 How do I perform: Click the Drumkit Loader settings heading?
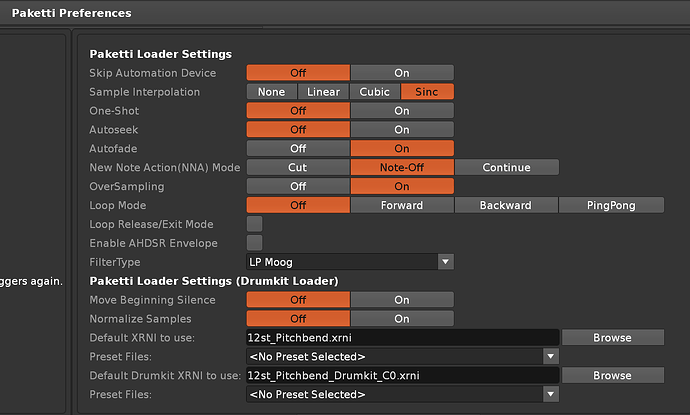coord(214,281)
